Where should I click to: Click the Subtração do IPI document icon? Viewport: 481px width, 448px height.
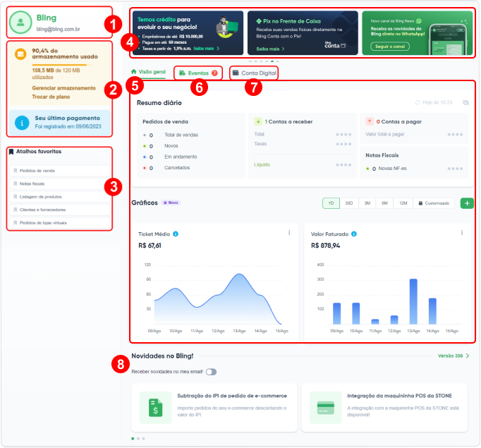(156, 408)
